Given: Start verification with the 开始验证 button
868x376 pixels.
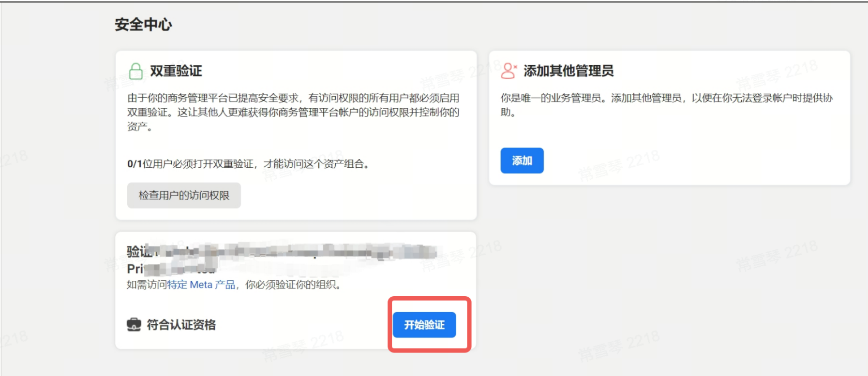Looking at the screenshot, I should click(424, 325).
